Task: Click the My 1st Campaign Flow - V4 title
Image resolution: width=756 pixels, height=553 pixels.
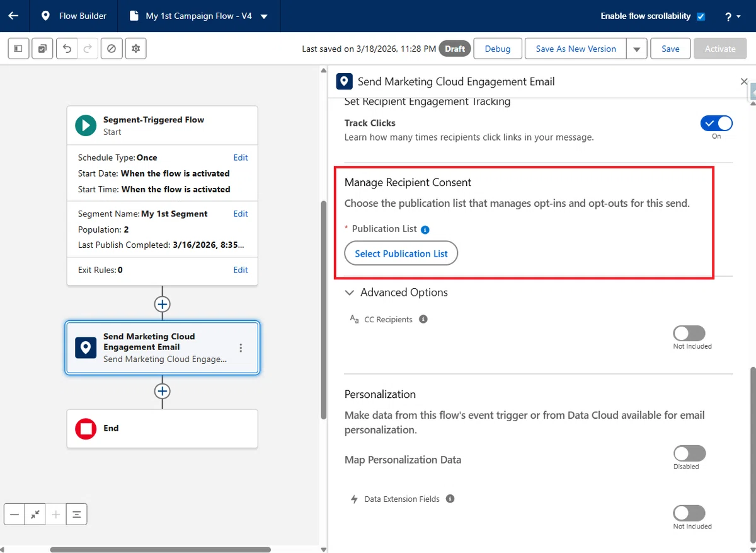Action: click(199, 16)
